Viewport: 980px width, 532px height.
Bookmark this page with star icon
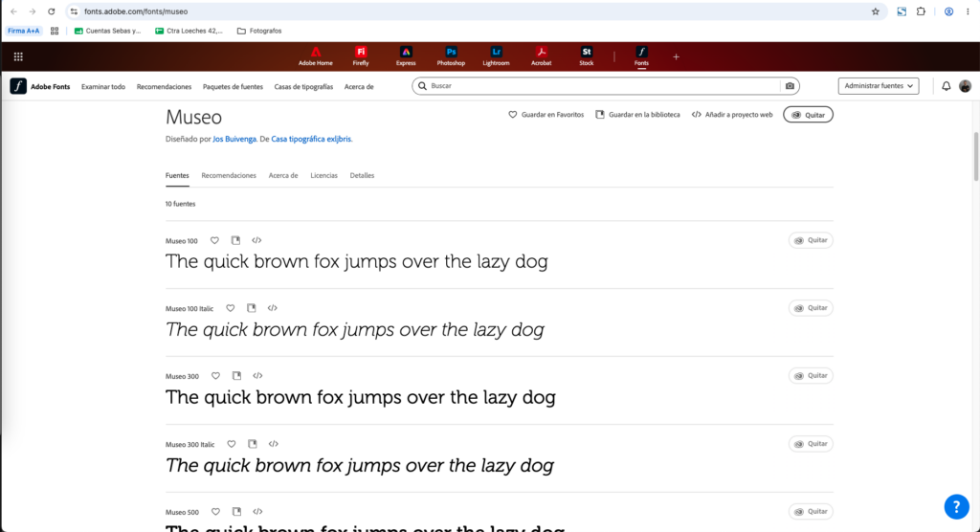point(875,11)
